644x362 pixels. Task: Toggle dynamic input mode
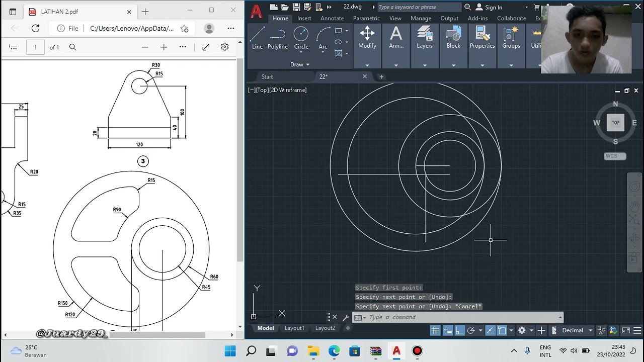coord(448,330)
